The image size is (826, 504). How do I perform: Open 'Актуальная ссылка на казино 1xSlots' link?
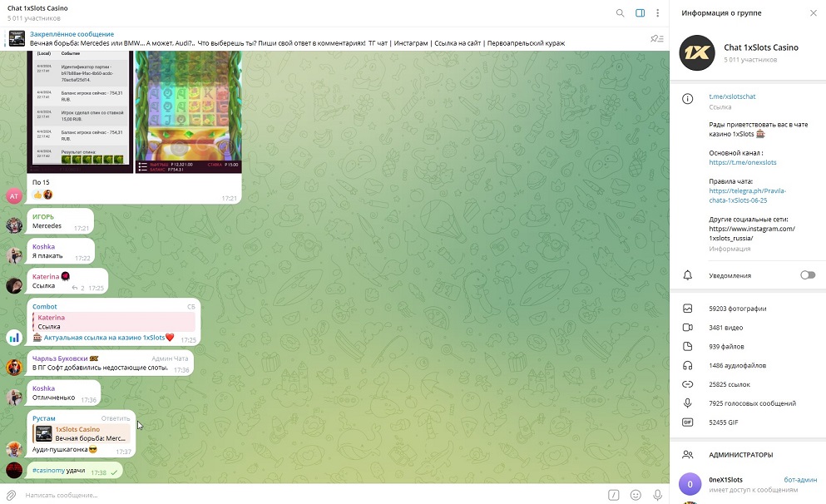(104, 338)
